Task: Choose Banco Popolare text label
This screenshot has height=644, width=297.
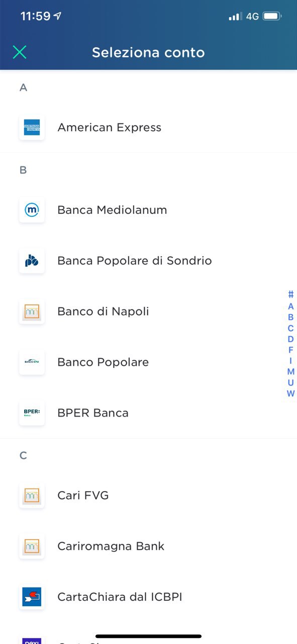Action: coord(103,362)
